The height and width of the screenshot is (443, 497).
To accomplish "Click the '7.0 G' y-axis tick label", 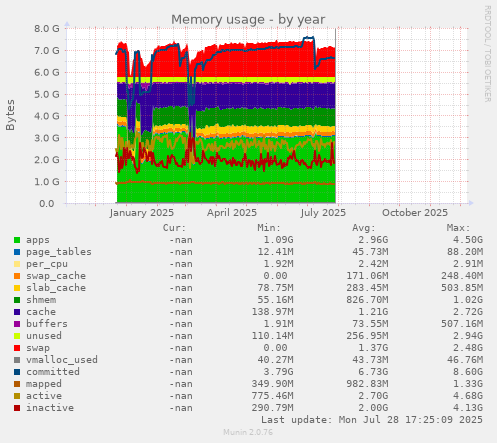I will click(47, 51).
